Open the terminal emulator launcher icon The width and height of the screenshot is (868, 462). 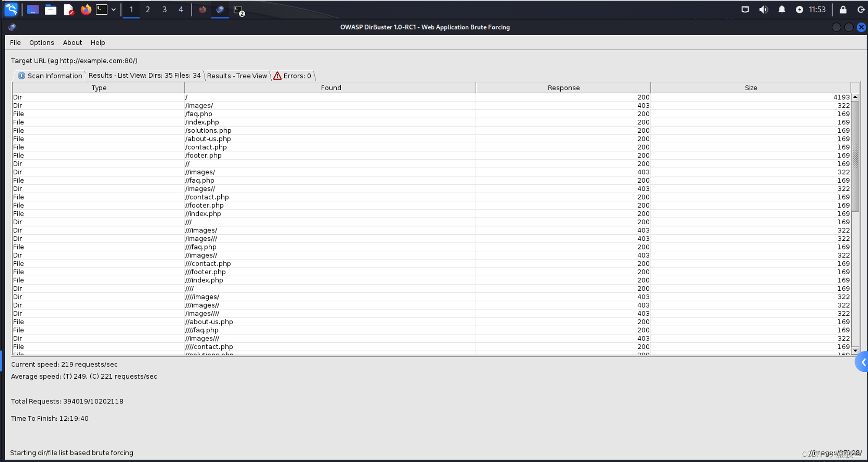tap(102, 10)
